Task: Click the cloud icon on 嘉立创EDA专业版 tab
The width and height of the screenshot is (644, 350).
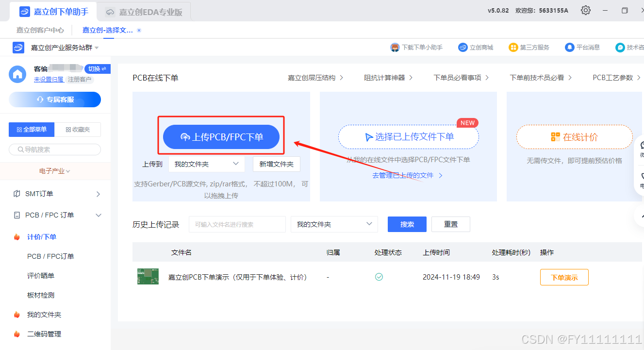Action: click(x=110, y=12)
